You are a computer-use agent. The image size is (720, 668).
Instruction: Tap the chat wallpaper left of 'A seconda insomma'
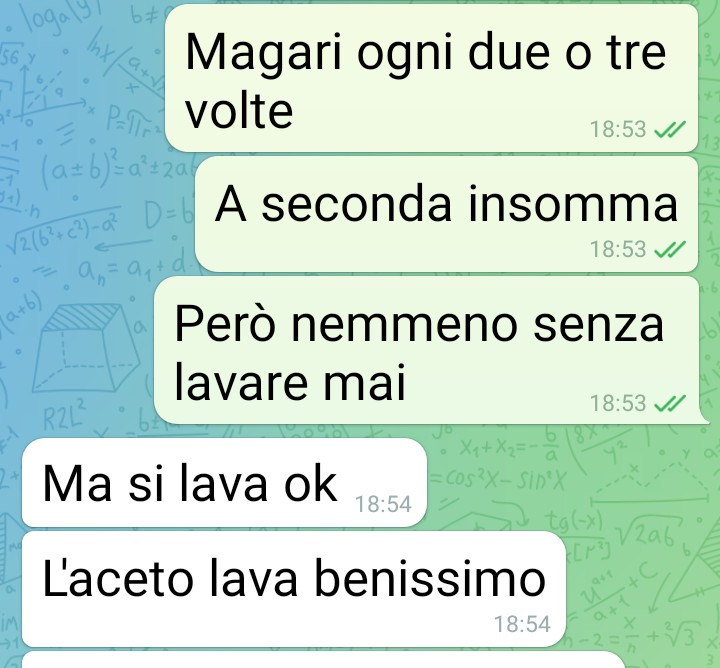tap(96, 214)
